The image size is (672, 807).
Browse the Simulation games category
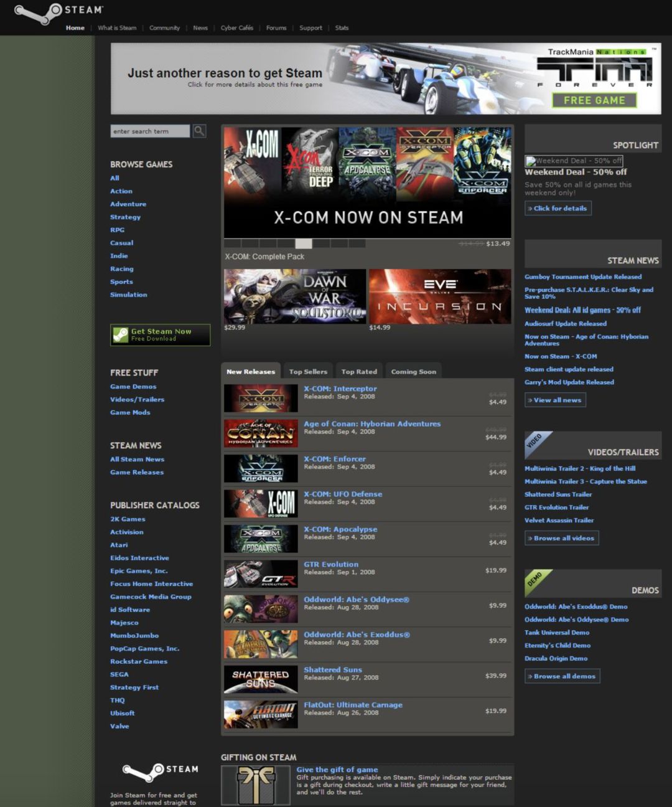click(129, 295)
